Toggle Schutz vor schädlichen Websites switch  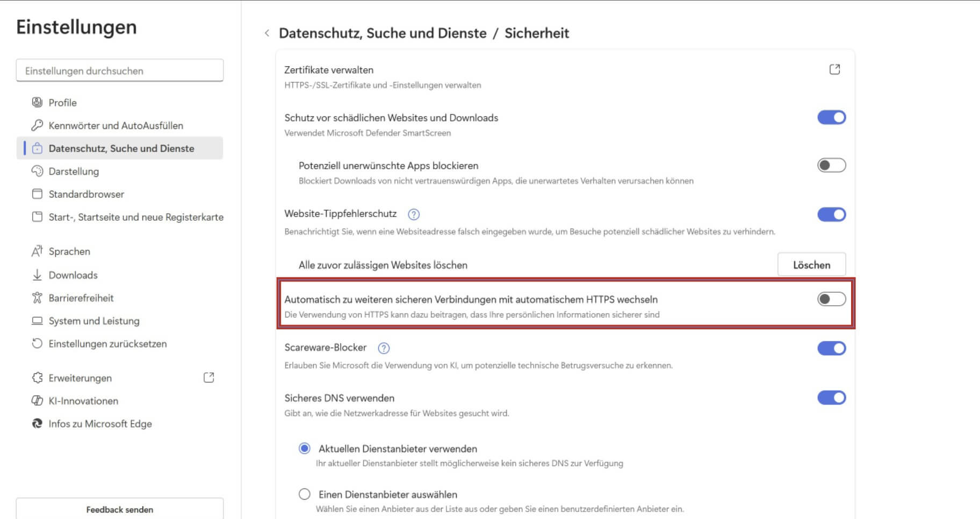[x=831, y=118]
